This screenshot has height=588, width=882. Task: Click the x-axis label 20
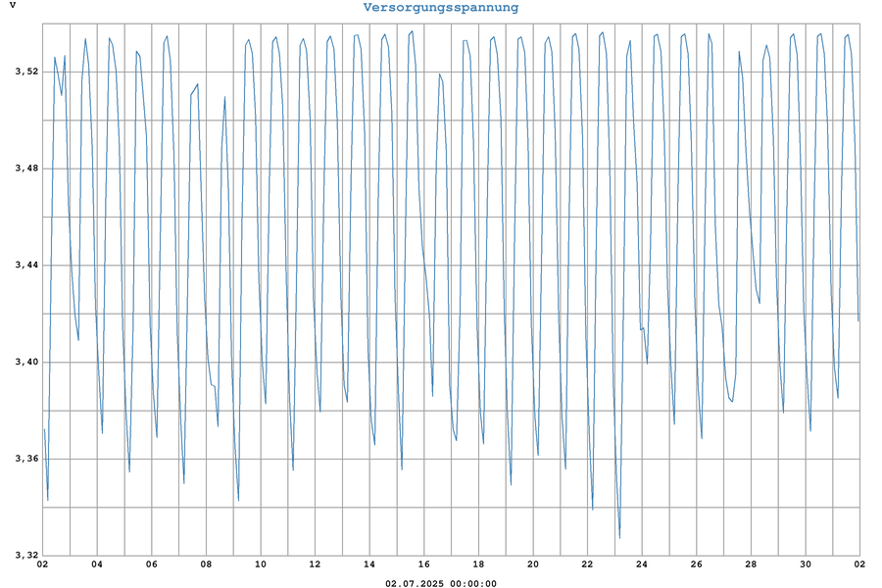click(x=533, y=564)
